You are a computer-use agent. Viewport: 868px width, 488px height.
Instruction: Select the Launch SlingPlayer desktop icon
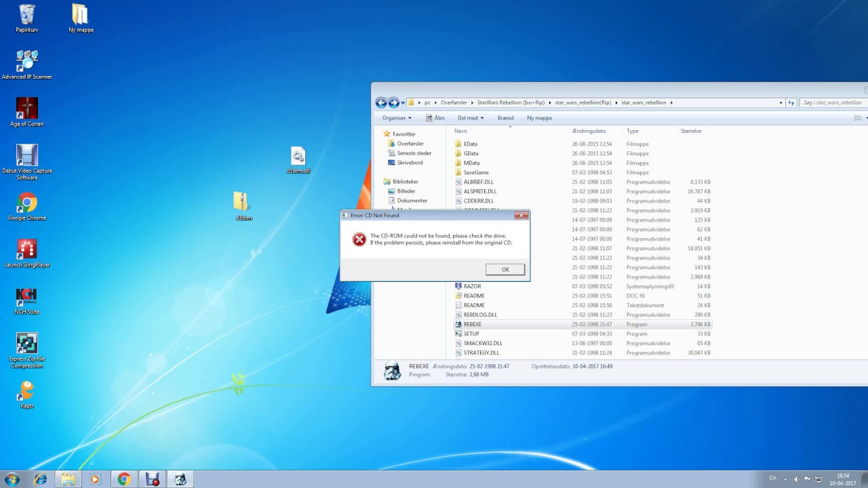27,253
